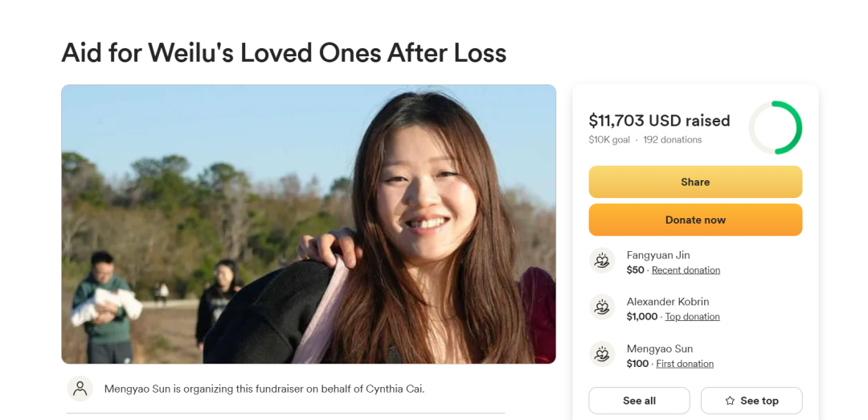Share this fundraiser
This screenshot has width=868, height=420.
(695, 182)
